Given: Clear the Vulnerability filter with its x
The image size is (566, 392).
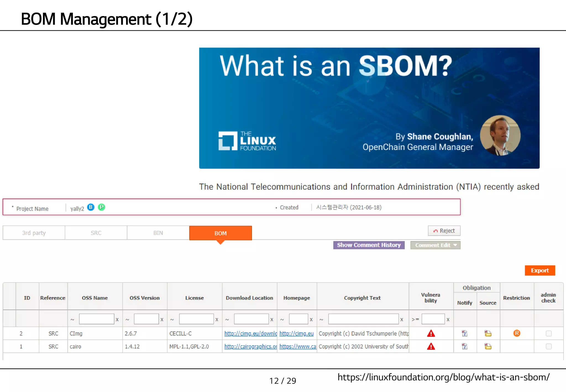Looking at the screenshot, I should point(448,320).
